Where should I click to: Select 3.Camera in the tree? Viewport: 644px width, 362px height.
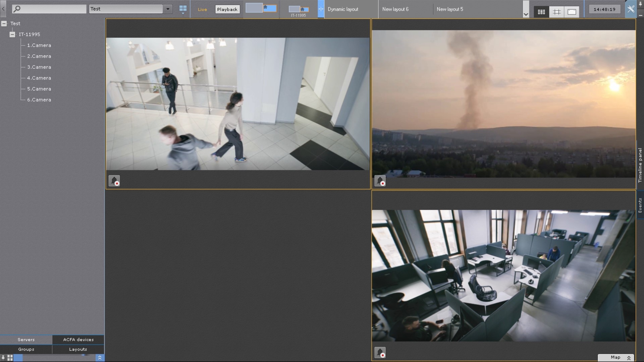coord(39,67)
